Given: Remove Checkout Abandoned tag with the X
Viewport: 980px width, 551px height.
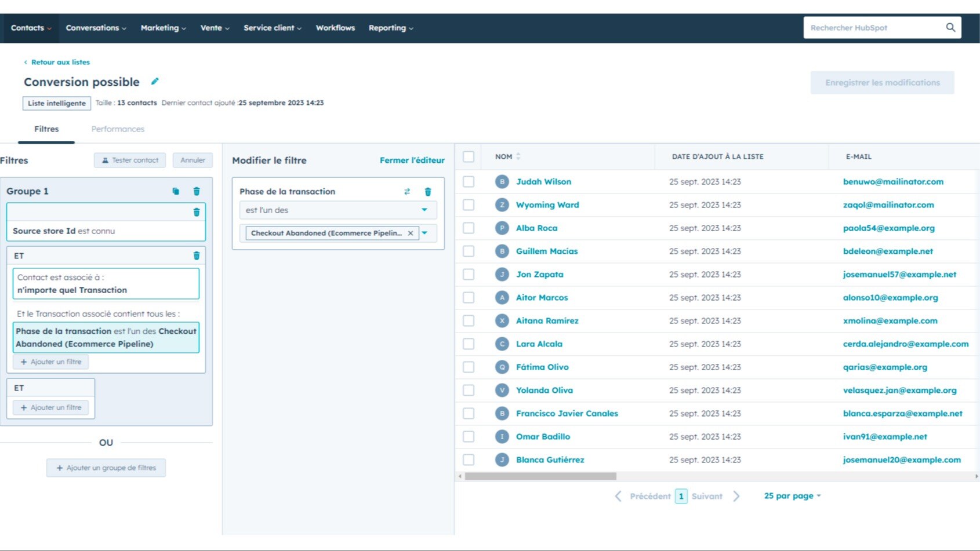Looking at the screenshot, I should pyautogui.click(x=411, y=233).
